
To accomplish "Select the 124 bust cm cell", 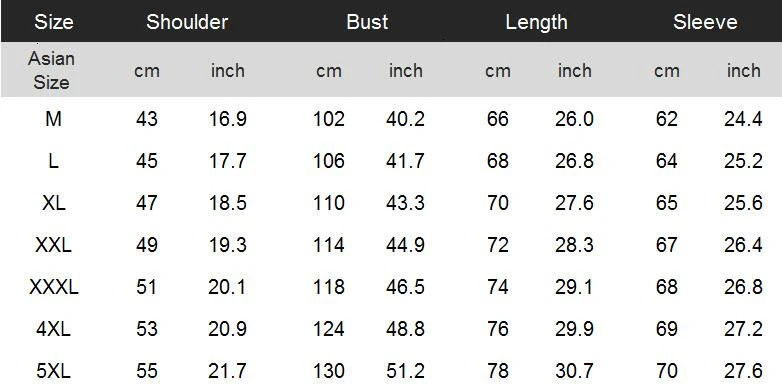I will pos(329,329).
